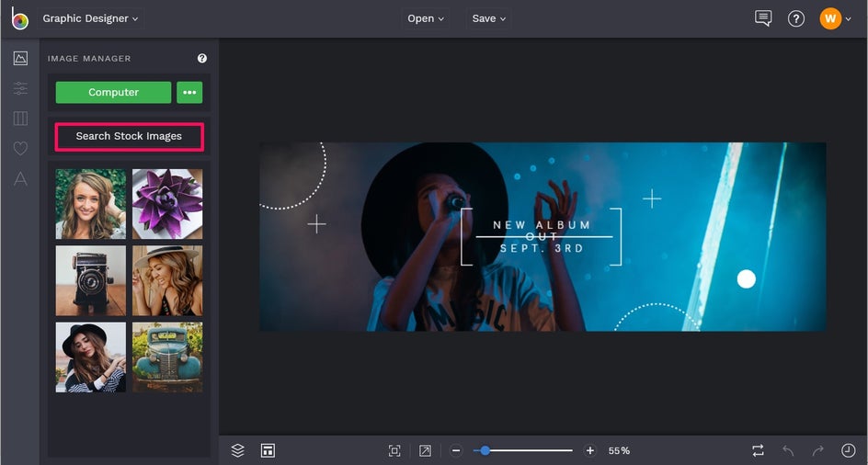Screen dimensions: 868x465
Task: Click the resize canvas arrow icon
Action: tap(425, 450)
